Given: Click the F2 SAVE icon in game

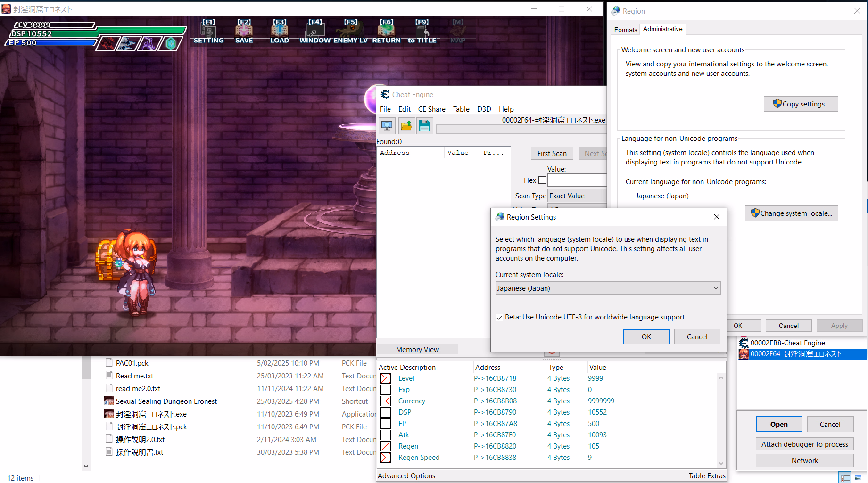Looking at the screenshot, I should pyautogui.click(x=244, y=31).
